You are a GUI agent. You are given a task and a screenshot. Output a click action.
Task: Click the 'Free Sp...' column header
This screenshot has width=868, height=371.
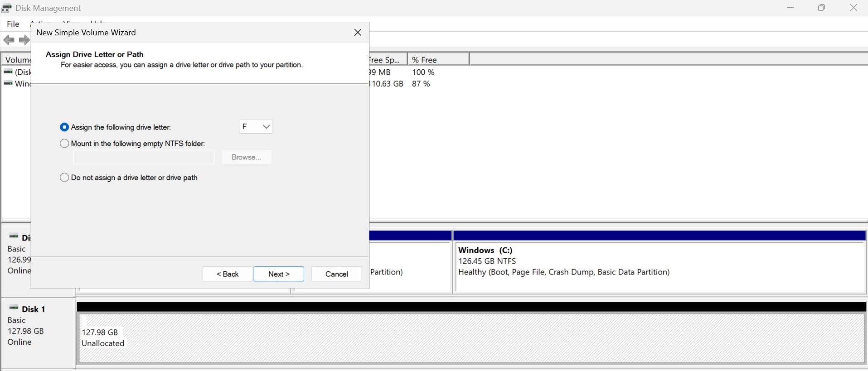click(x=388, y=60)
